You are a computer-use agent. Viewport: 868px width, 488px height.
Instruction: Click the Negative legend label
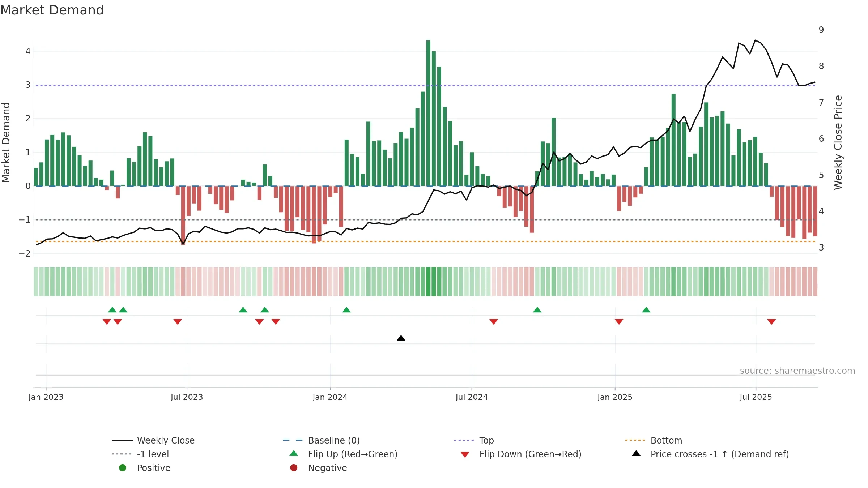click(x=328, y=468)
